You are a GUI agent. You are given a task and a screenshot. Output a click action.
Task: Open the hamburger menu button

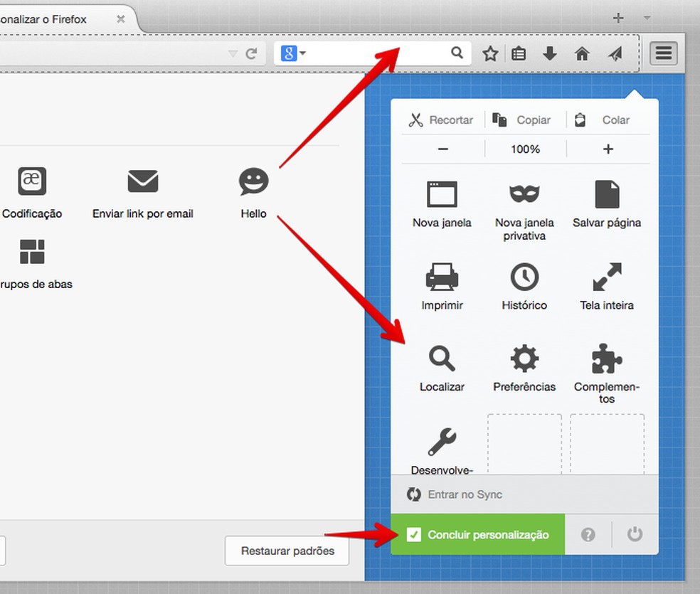click(664, 53)
